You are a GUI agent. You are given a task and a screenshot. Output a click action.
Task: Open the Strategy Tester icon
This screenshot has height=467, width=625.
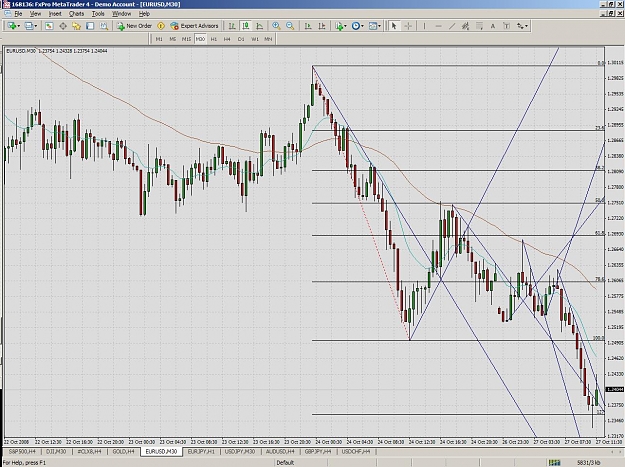104,26
